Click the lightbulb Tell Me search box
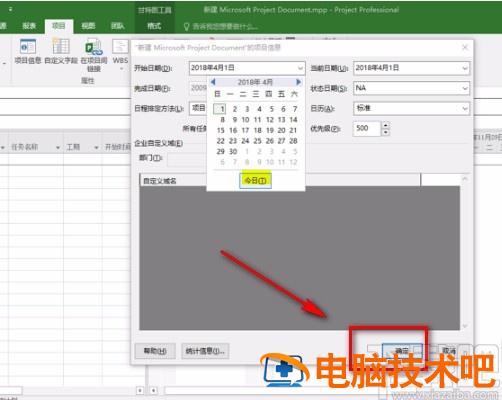502x400 pixels. pos(222,26)
